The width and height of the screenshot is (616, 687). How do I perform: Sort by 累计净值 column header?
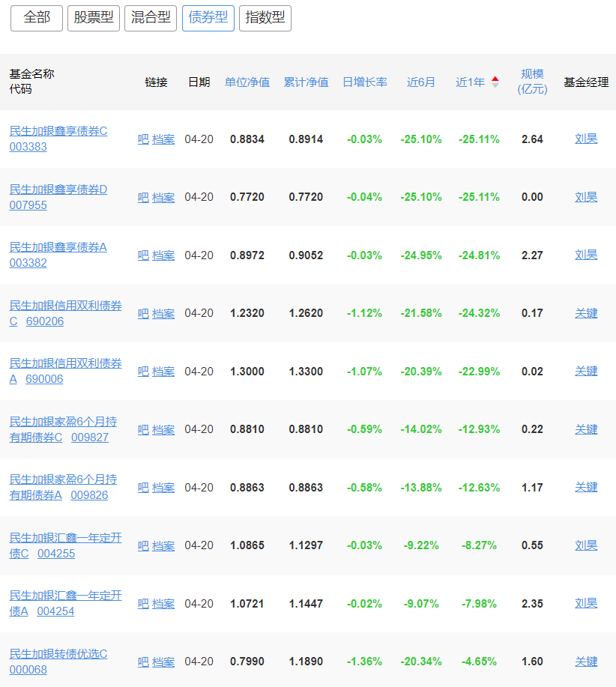(306, 82)
